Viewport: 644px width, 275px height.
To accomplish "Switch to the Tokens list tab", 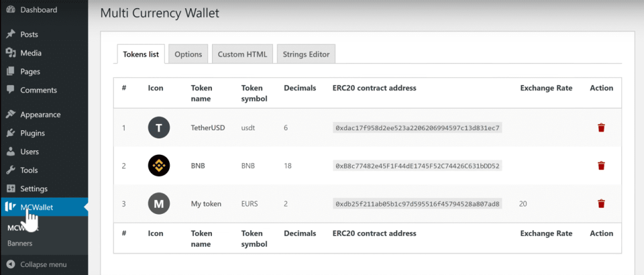I will pyautogui.click(x=141, y=54).
